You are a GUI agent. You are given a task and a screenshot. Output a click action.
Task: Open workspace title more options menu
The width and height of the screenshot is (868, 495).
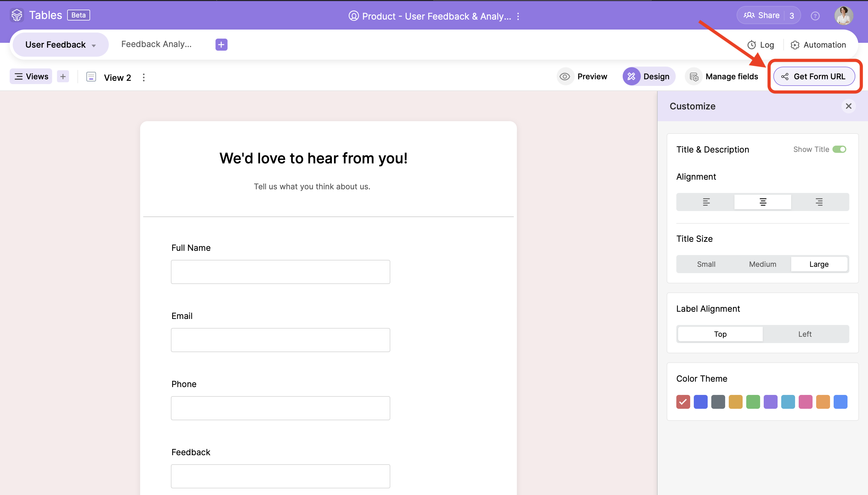point(518,16)
